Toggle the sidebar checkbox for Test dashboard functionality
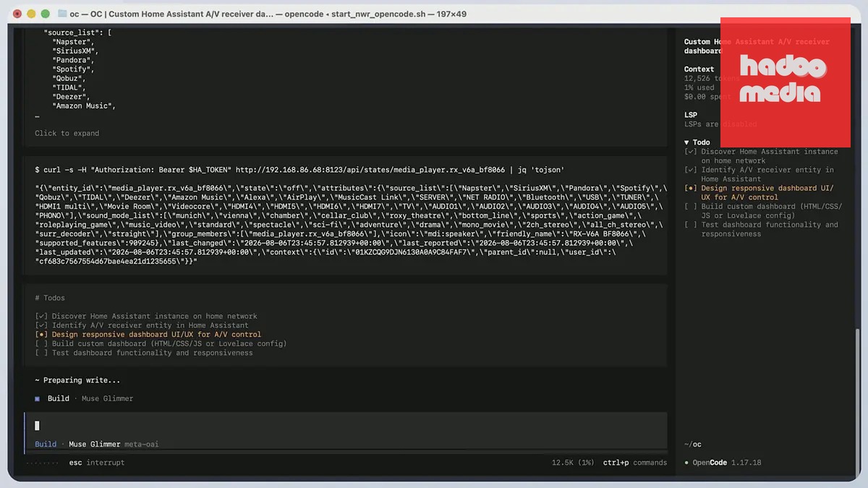Image resolution: width=868 pixels, height=488 pixels. (691, 225)
